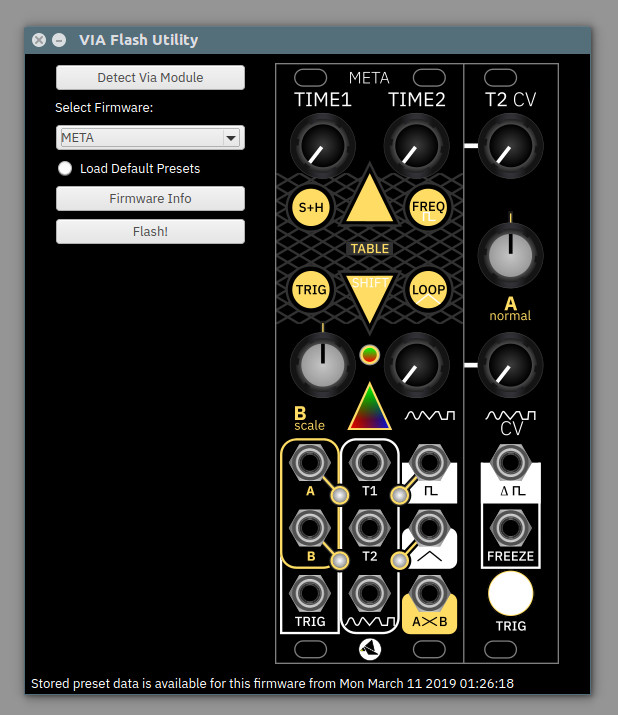Click the waveform jack below T2
Image resolution: width=618 pixels, height=715 pixels.
pos(369,594)
